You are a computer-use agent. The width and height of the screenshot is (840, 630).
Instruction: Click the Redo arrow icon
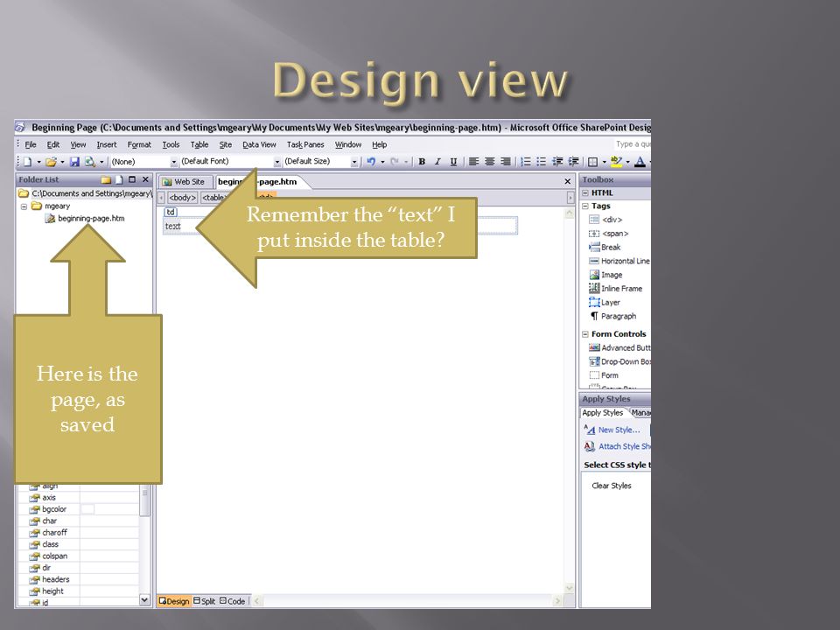[395, 161]
